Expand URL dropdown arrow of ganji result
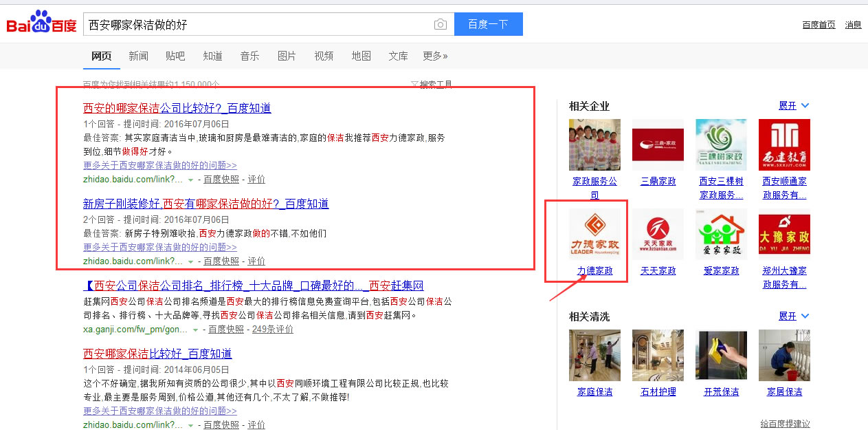 point(196,330)
